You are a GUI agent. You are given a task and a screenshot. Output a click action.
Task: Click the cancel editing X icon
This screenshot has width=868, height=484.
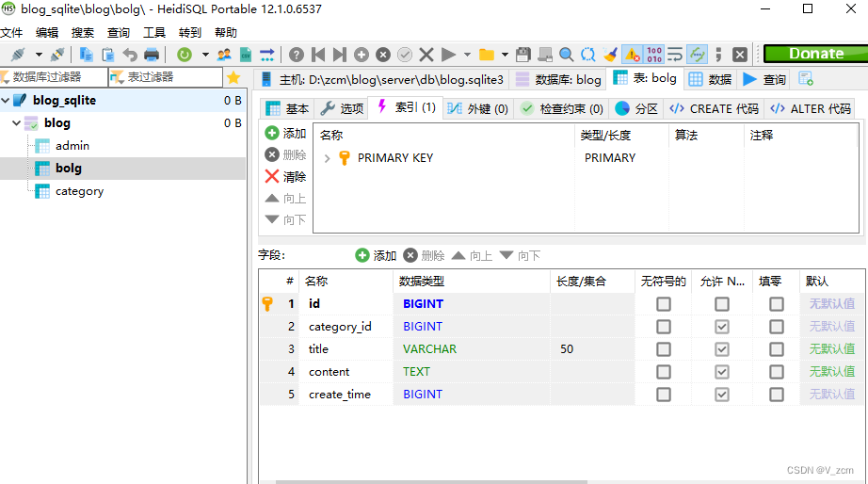(426, 55)
